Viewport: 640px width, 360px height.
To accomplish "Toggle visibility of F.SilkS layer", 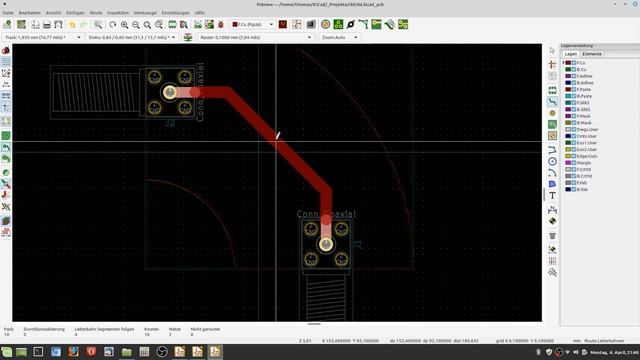I will tap(574, 103).
